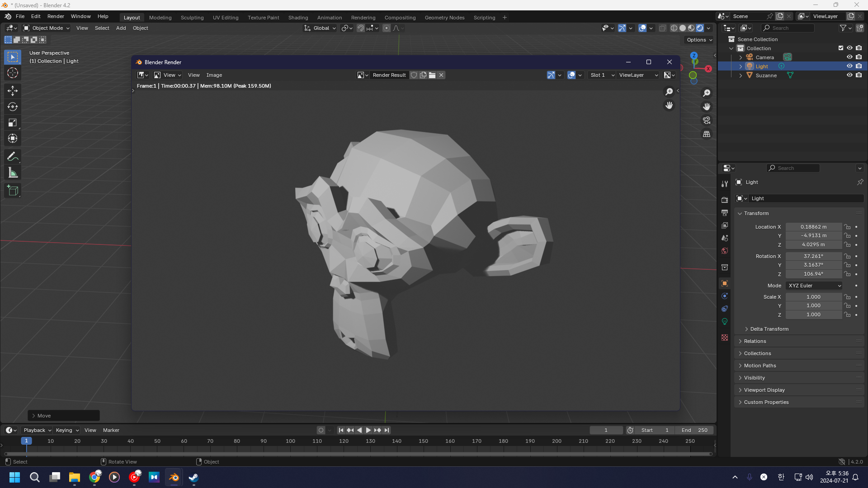The height and width of the screenshot is (488, 868).
Task: Select the Move tool in toolbar
Action: click(13, 91)
